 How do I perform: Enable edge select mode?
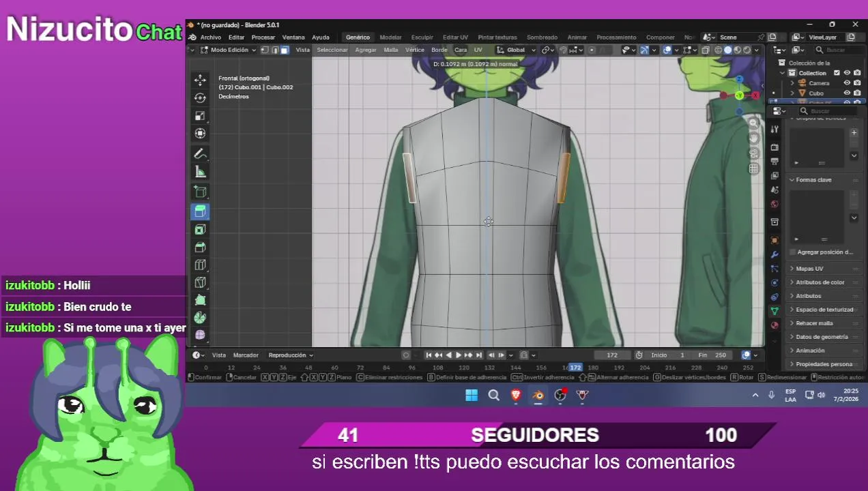pos(275,50)
